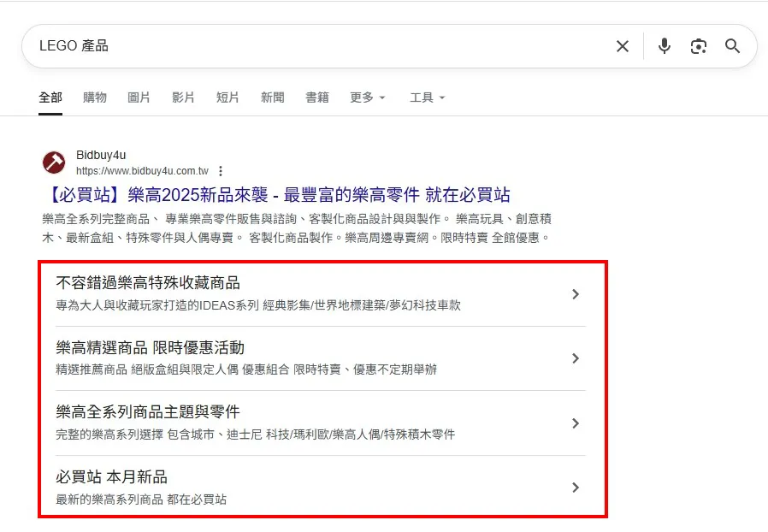
Task: Open the three-dot menu beside Bidbuy4u result
Action: (221, 171)
